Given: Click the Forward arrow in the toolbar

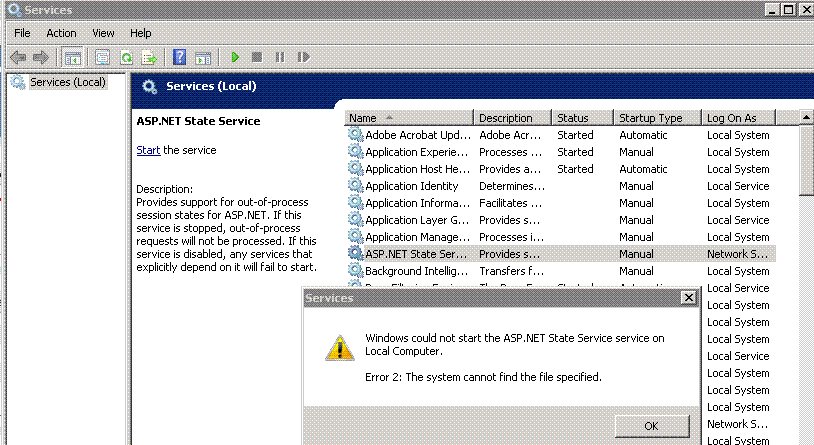Looking at the screenshot, I should tap(41, 58).
